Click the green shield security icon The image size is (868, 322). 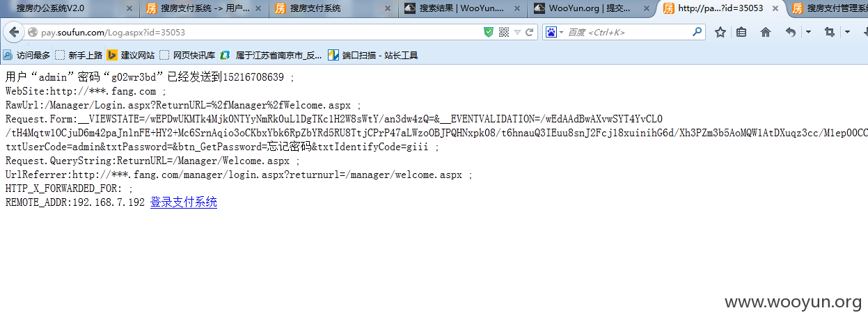tap(489, 32)
